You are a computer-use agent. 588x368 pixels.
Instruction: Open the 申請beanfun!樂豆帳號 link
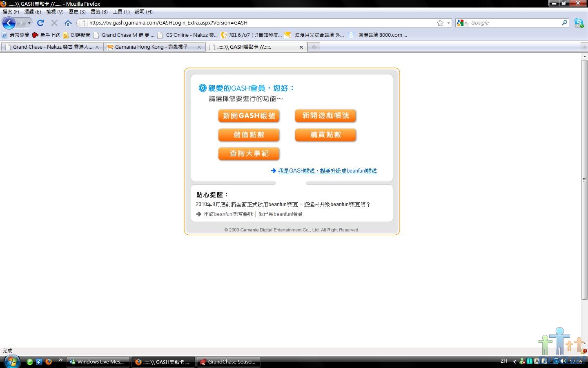[228, 214]
